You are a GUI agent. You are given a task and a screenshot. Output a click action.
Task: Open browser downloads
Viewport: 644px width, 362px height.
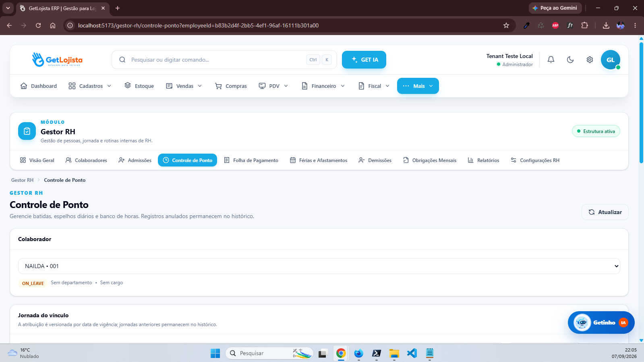(606, 25)
